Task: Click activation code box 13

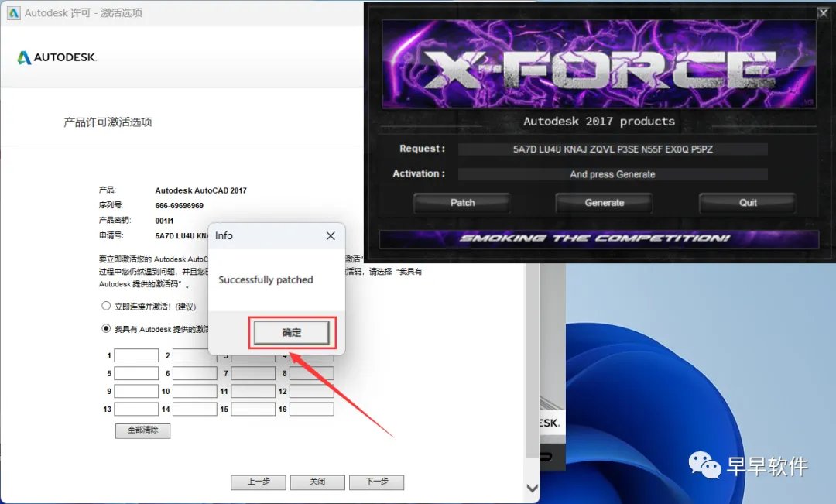Action: pos(136,409)
